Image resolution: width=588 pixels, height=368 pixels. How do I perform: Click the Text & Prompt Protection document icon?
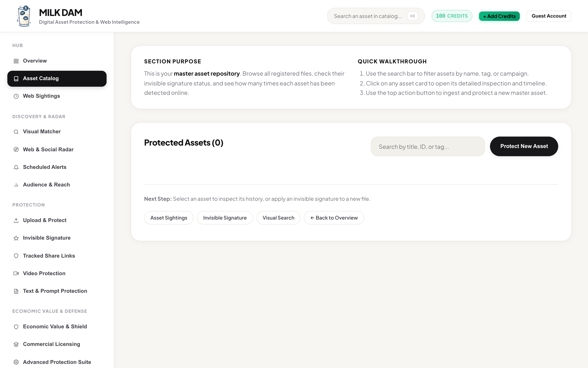(x=16, y=291)
